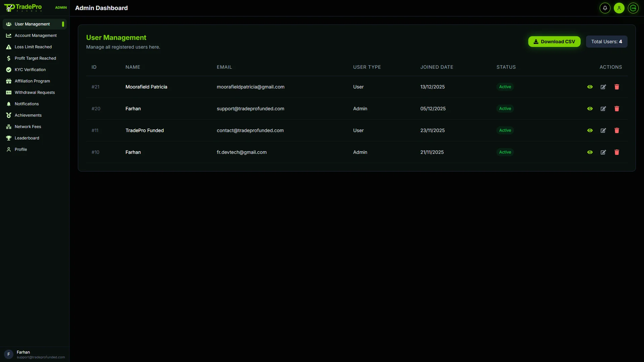Open Loss Limit Reached page
Image resolution: width=644 pixels, height=362 pixels.
pos(35,47)
